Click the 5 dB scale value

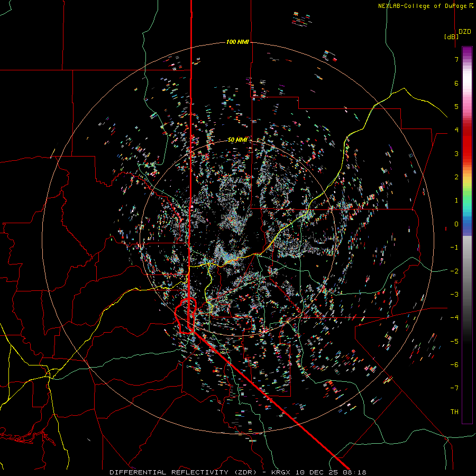(456, 106)
